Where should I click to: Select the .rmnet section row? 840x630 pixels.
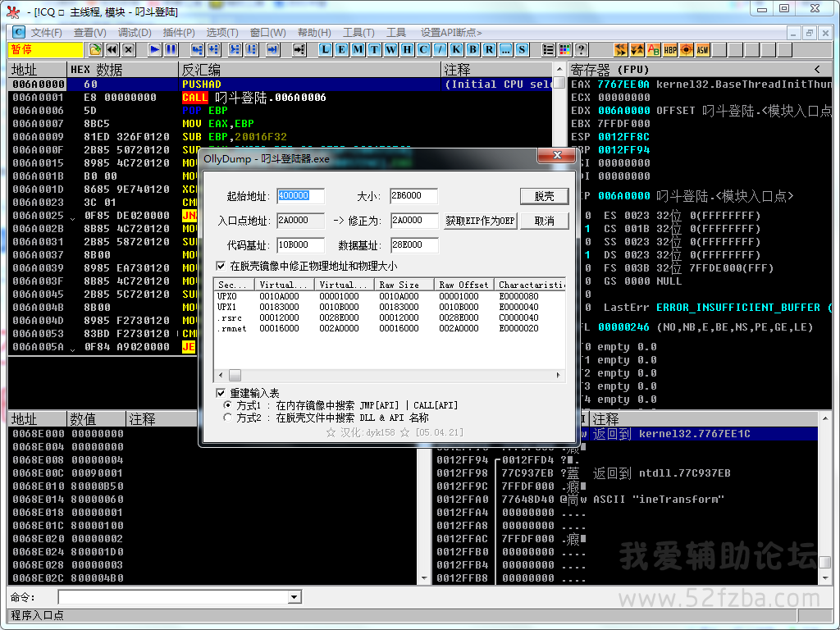(389, 328)
